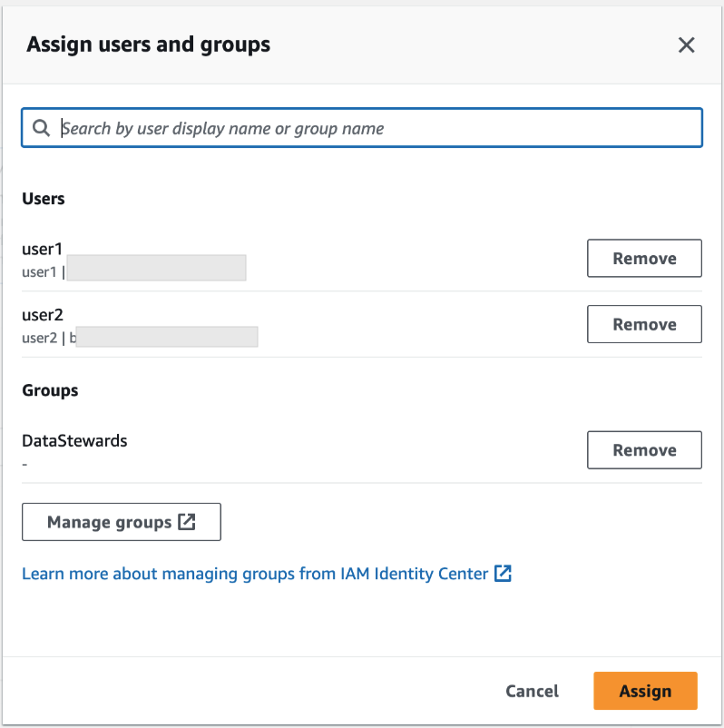
Task: Cancel the user assignment
Action: pos(532,691)
